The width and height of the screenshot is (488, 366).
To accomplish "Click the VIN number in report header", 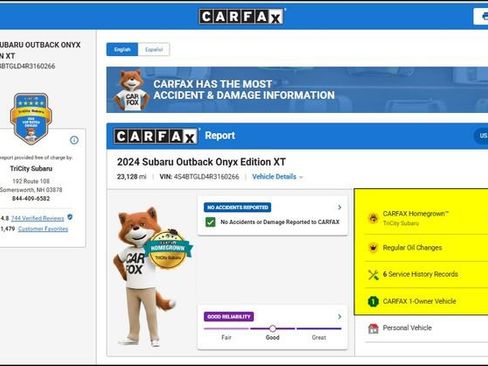I will point(199,177).
